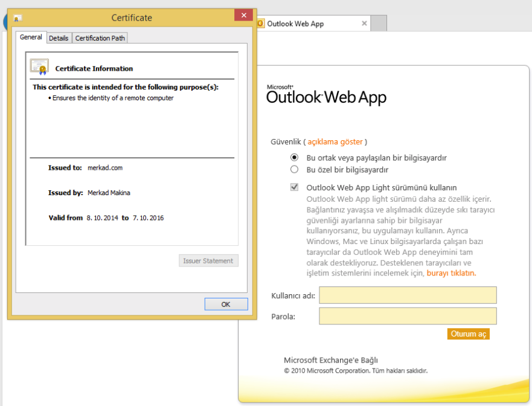Click the expiry date 7.10.2016
The height and width of the screenshot is (406, 532).
click(149, 218)
